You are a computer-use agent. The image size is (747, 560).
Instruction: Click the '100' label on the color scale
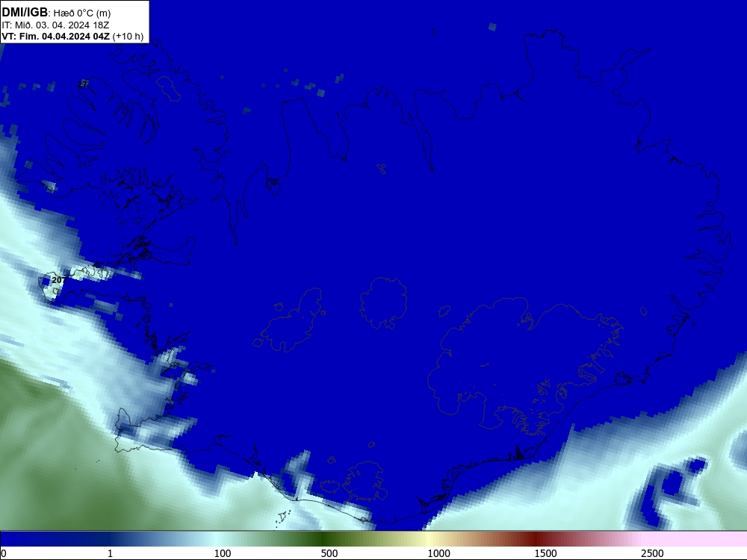pyautogui.click(x=223, y=553)
